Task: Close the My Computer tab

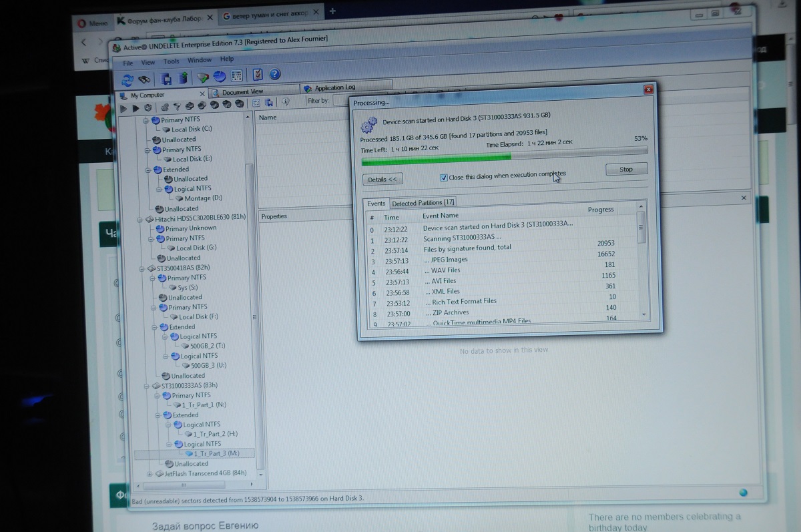Action: point(203,93)
